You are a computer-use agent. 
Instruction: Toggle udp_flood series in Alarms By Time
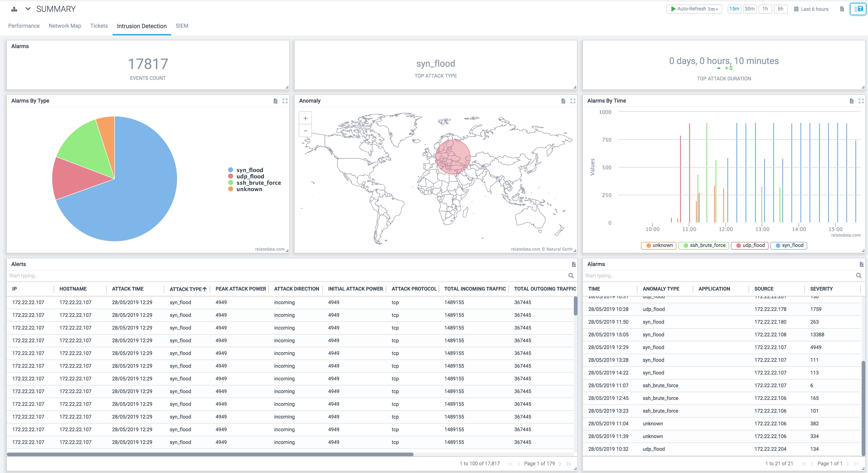click(x=750, y=245)
